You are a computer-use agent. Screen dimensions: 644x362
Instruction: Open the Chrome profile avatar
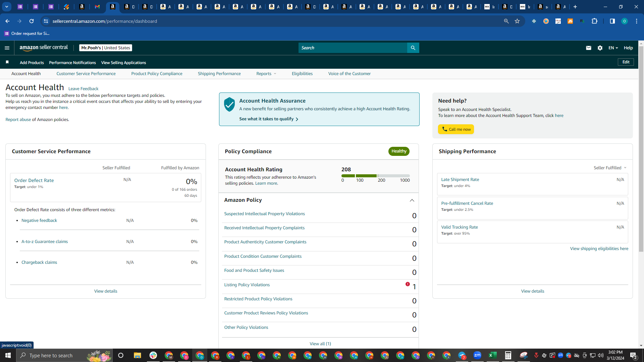point(625,21)
